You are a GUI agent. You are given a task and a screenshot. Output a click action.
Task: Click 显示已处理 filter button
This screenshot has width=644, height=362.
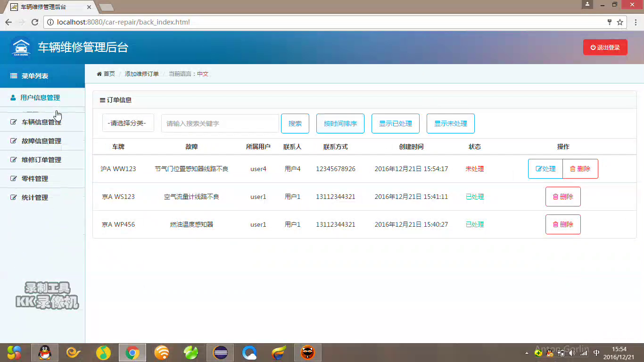coord(396,123)
